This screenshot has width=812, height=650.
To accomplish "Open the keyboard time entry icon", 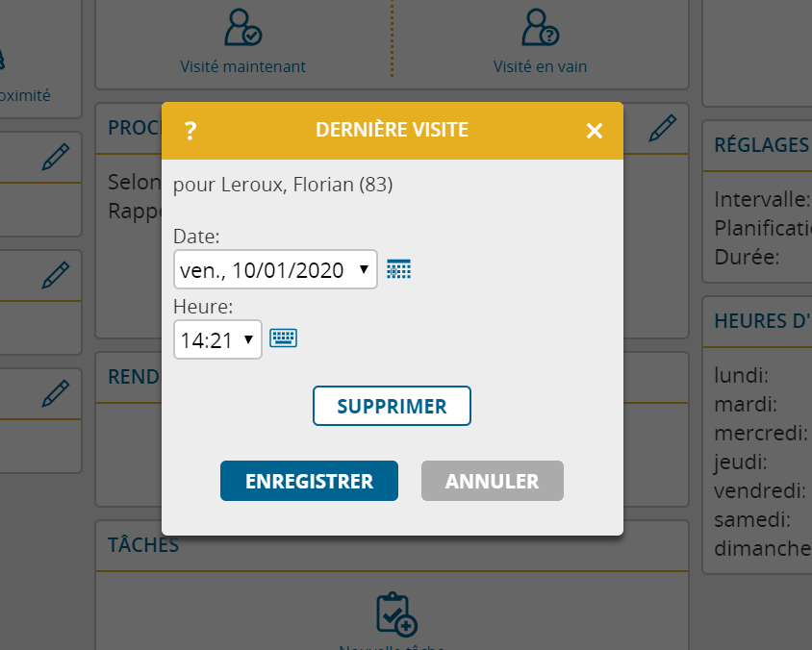I will (283, 338).
